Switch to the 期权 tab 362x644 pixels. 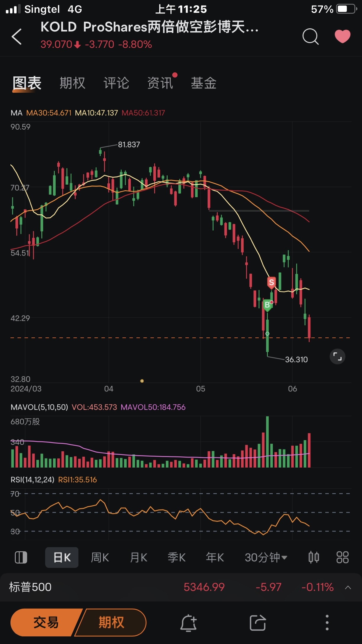click(x=72, y=83)
